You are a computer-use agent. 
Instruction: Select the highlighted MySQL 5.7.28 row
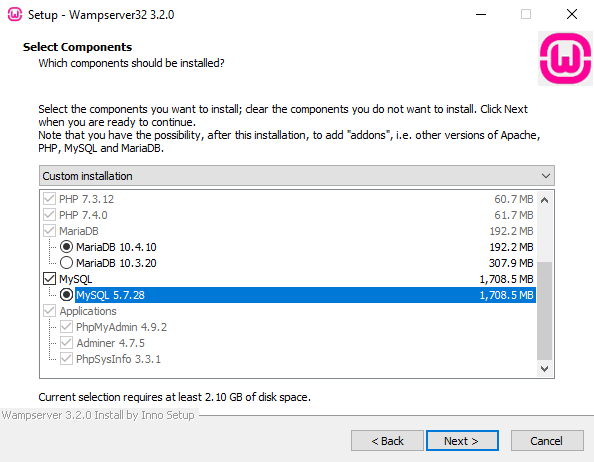coord(305,295)
